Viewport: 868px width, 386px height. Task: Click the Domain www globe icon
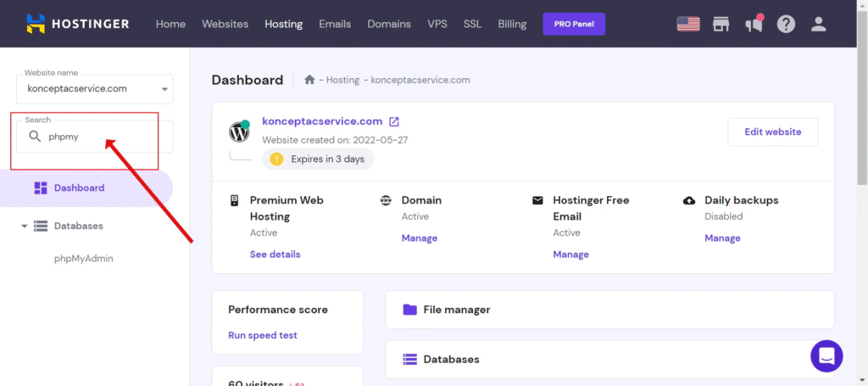tap(386, 200)
